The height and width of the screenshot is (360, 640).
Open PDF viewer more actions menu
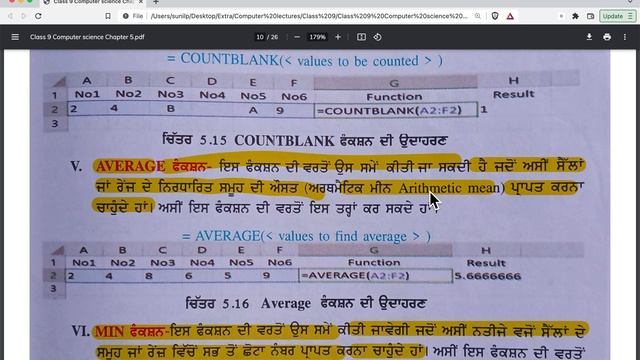click(625, 37)
